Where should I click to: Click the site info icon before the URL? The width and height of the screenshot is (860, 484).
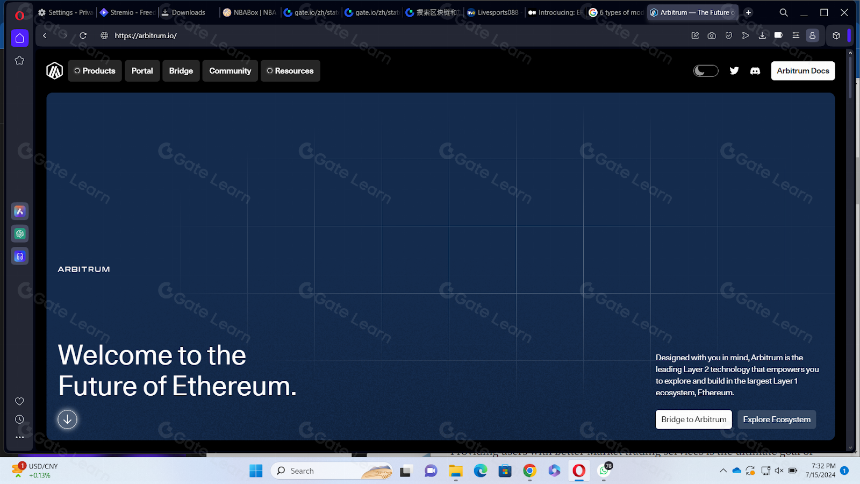(x=104, y=36)
